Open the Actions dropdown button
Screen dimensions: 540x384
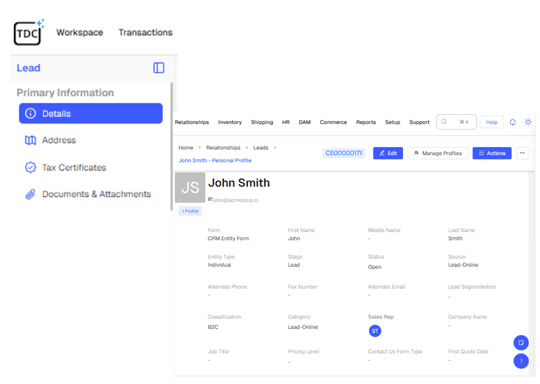(492, 153)
